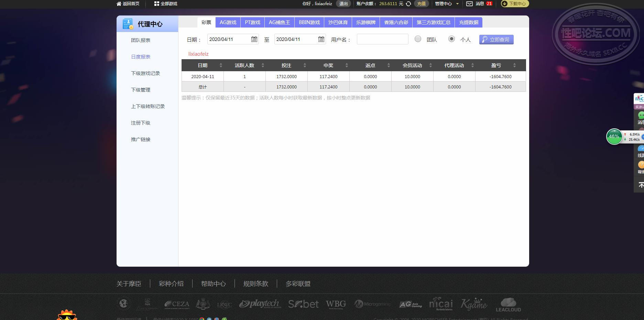
Task: Click the 退出 logout button
Action: pos(343,4)
